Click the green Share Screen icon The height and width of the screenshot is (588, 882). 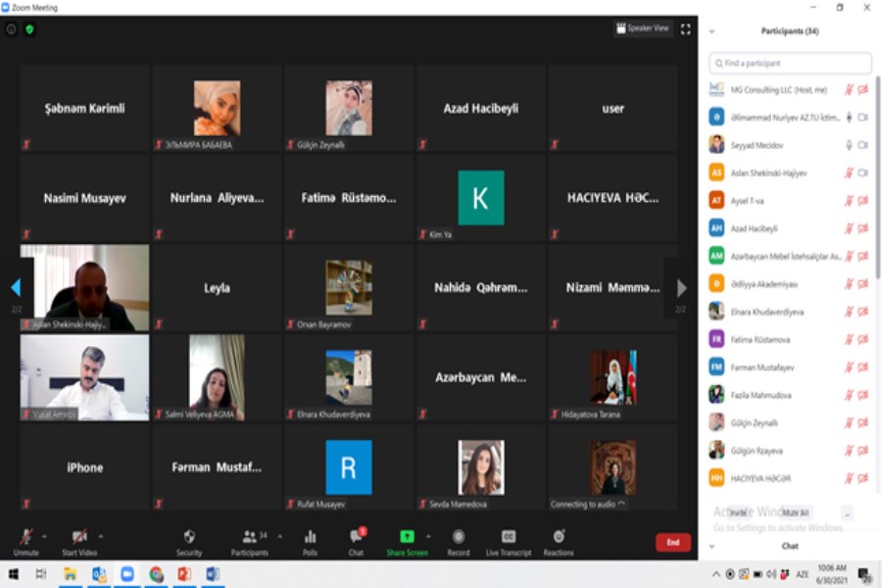[x=407, y=536]
